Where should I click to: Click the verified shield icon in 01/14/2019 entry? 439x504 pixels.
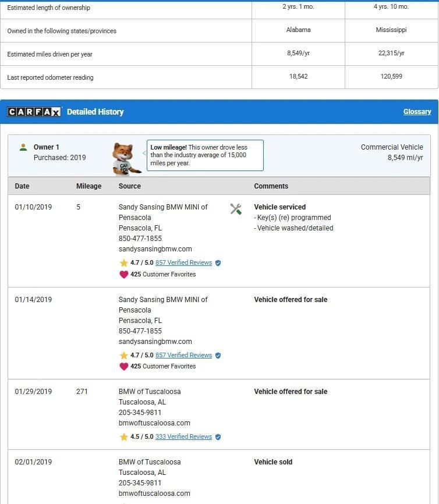[x=218, y=356]
